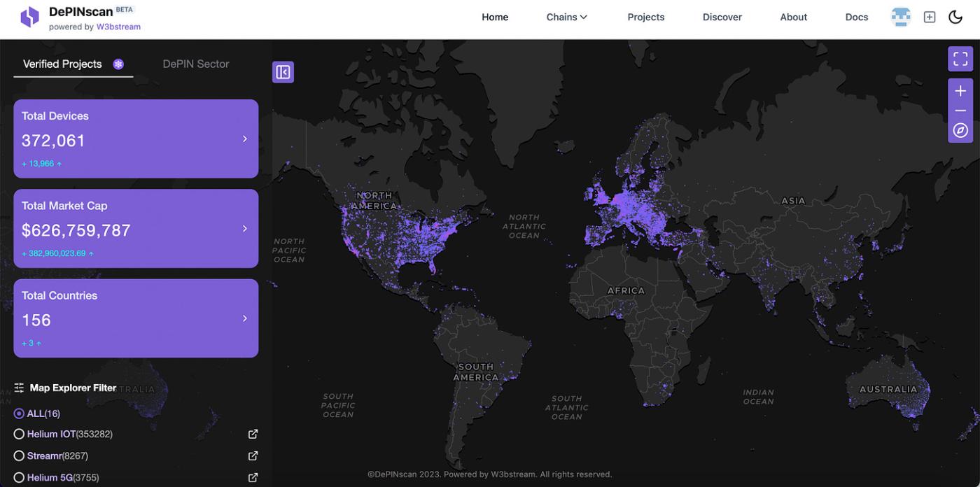
Task: Open the user avatar profile
Action: click(900, 17)
